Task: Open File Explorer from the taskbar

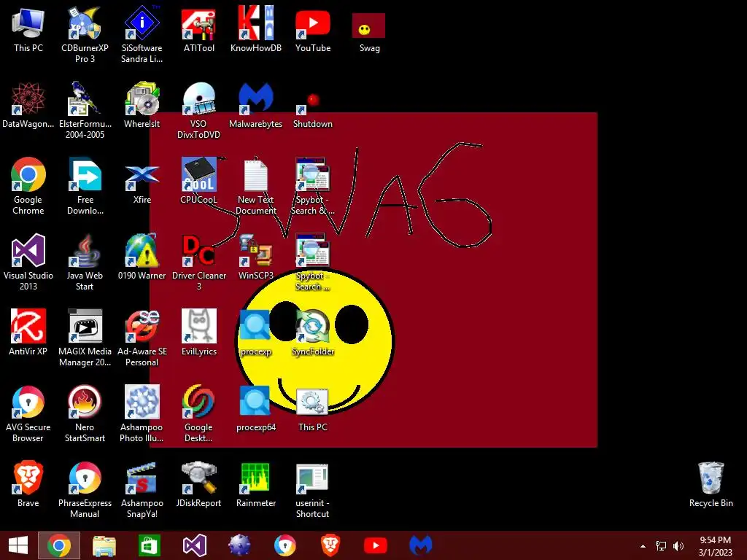Action: pyautogui.click(x=104, y=545)
